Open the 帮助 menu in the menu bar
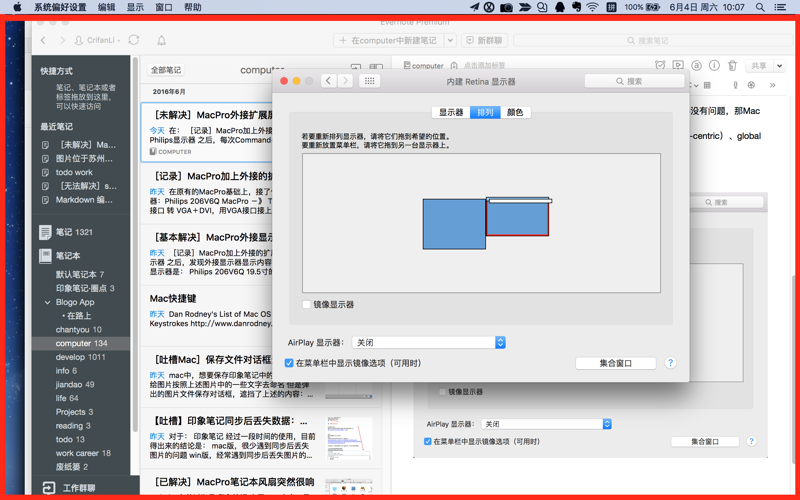Image resolution: width=800 pixels, height=500 pixels. (192, 7)
